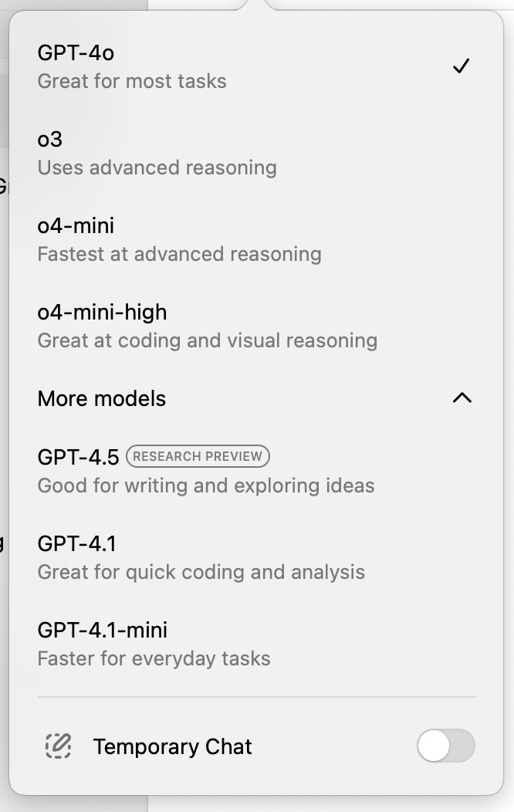
Task: Click the chevron beside More models
Action: (462, 398)
